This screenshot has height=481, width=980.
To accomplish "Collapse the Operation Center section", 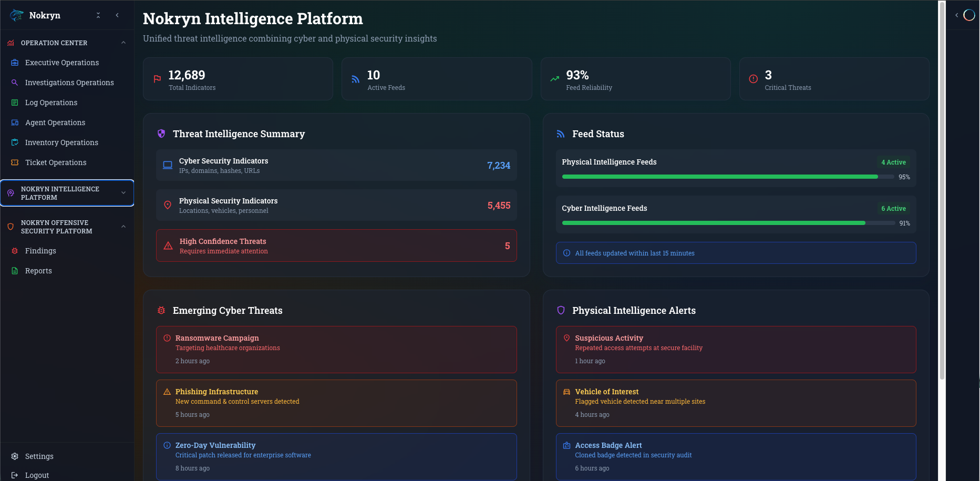I will (x=123, y=43).
